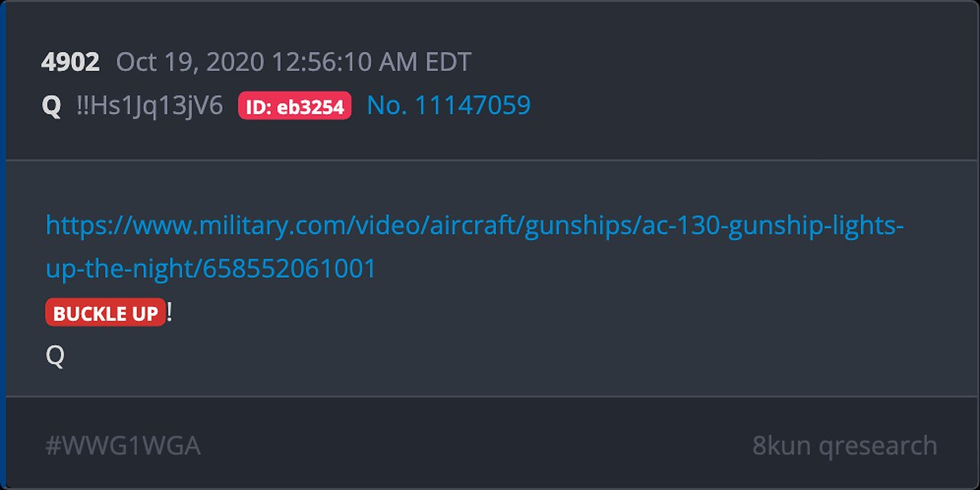Select the #WWG1WGA hashtag in the footer

coord(123,446)
